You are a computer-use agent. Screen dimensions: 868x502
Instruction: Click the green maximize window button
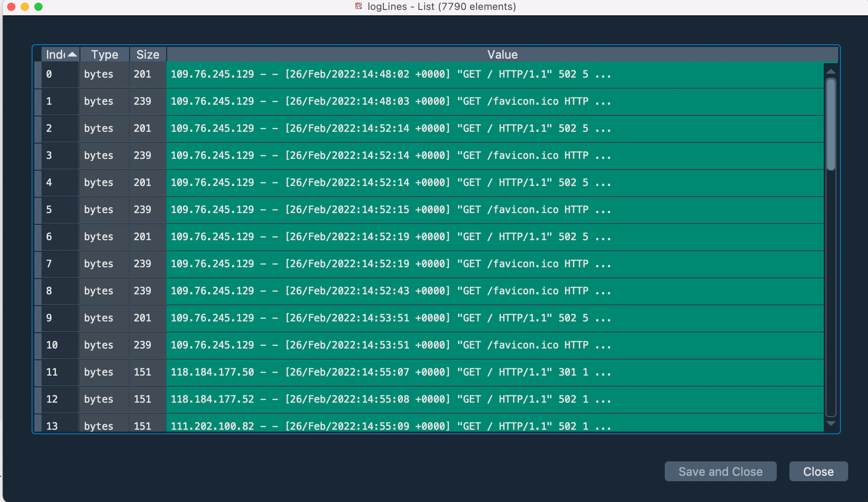(x=38, y=7)
